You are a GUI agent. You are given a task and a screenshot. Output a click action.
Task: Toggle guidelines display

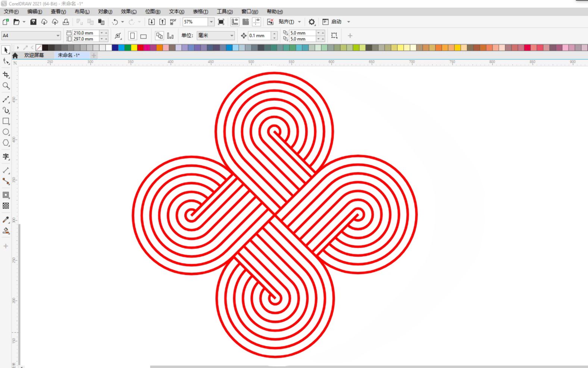click(256, 22)
